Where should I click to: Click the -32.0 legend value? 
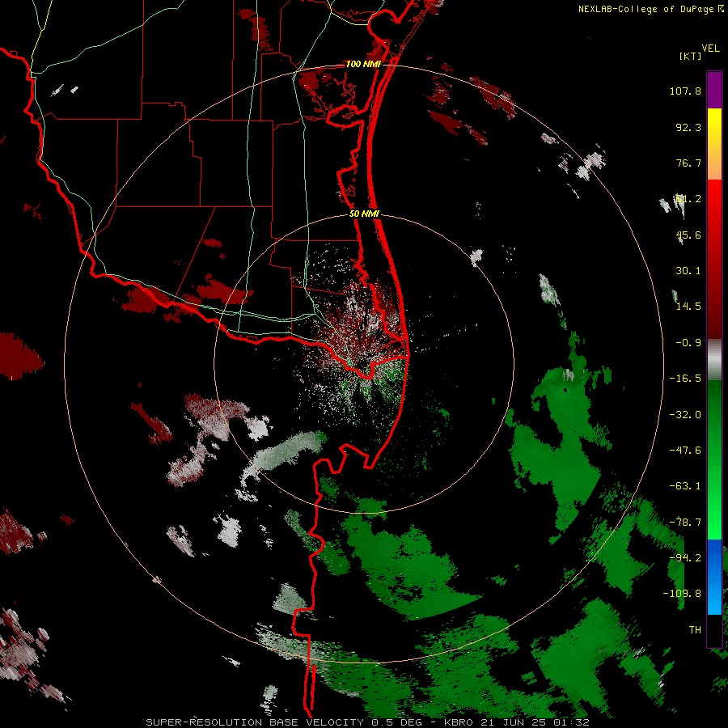[x=685, y=415]
